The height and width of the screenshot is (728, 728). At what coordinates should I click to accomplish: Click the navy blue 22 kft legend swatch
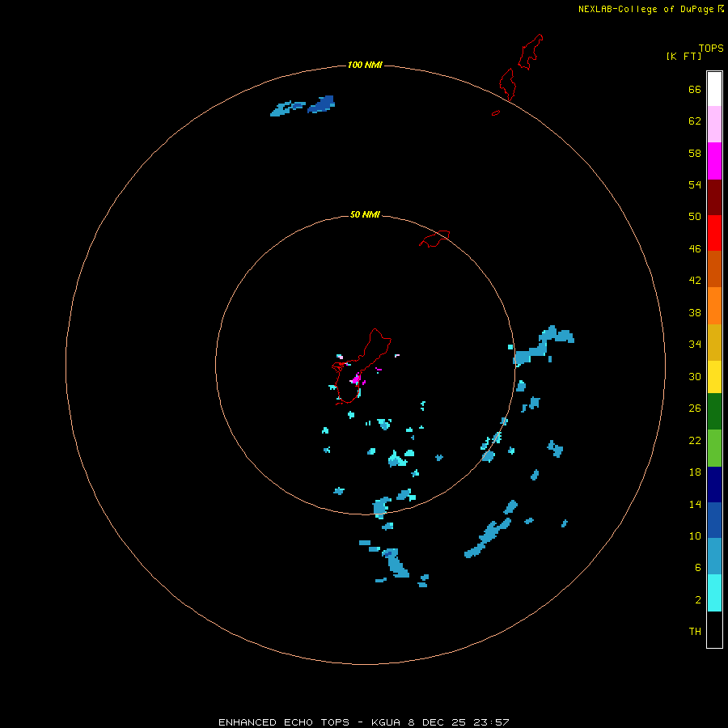[714, 485]
